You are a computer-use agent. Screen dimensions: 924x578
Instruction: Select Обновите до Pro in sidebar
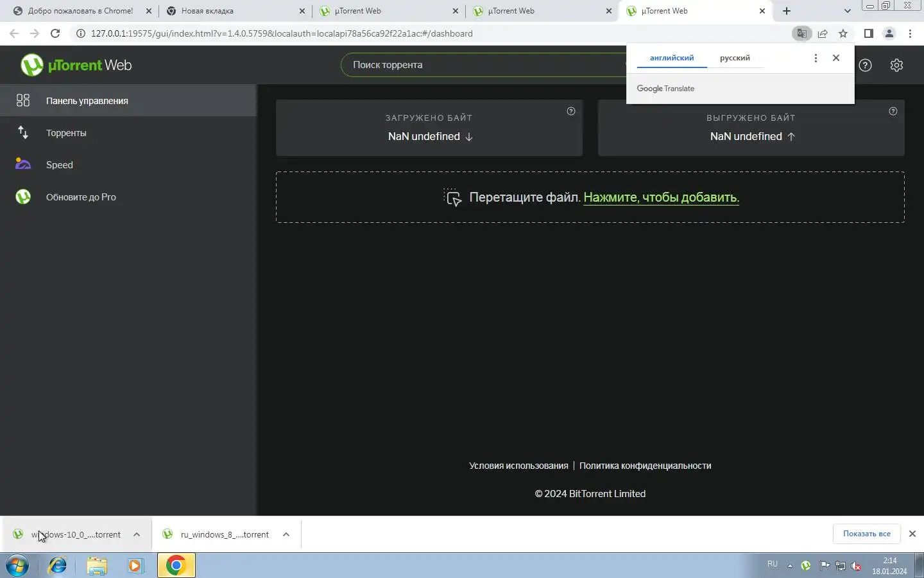pyautogui.click(x=128, y=197)
